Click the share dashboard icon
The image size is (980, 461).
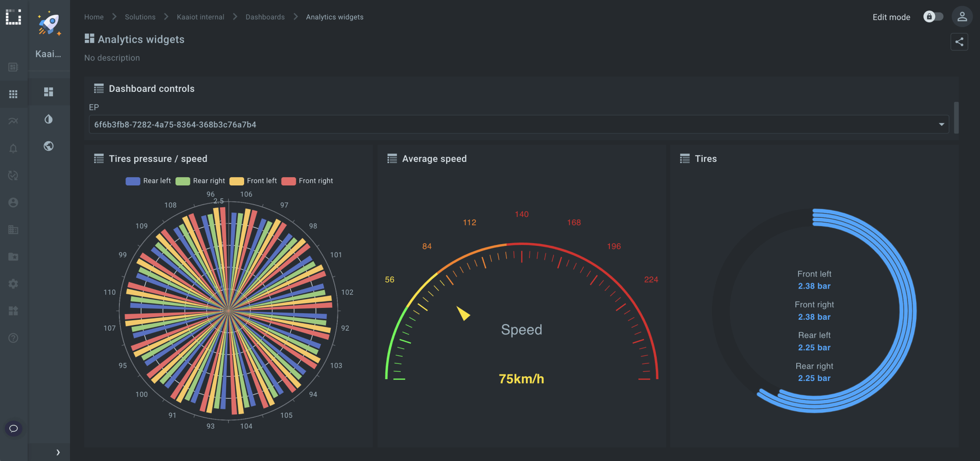(x=959, y=42)
